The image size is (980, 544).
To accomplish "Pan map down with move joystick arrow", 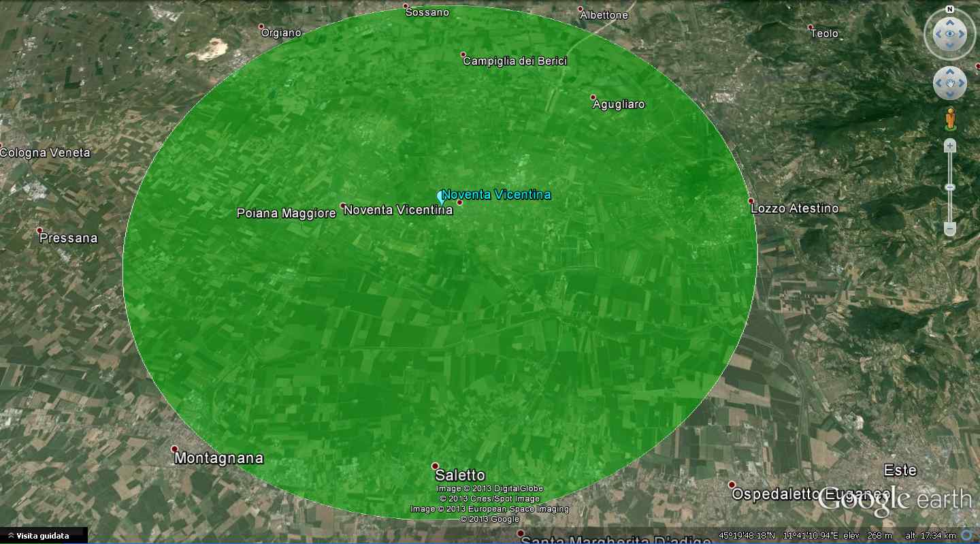I will pyautogui.click(x=950, y=95).
